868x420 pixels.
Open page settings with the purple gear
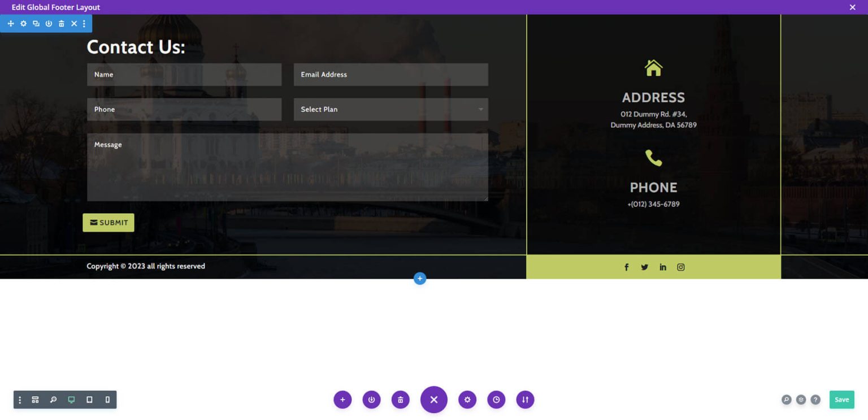[x=467, y=400]
